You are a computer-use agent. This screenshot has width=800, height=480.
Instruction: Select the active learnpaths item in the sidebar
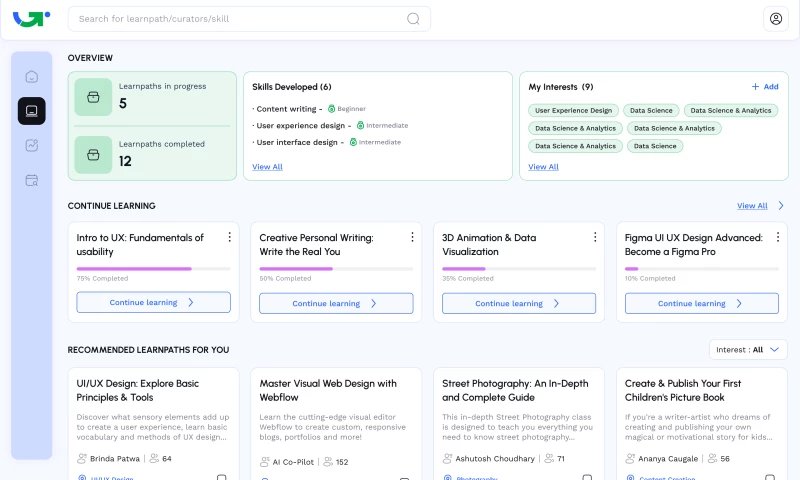click(x=32, y=111)
